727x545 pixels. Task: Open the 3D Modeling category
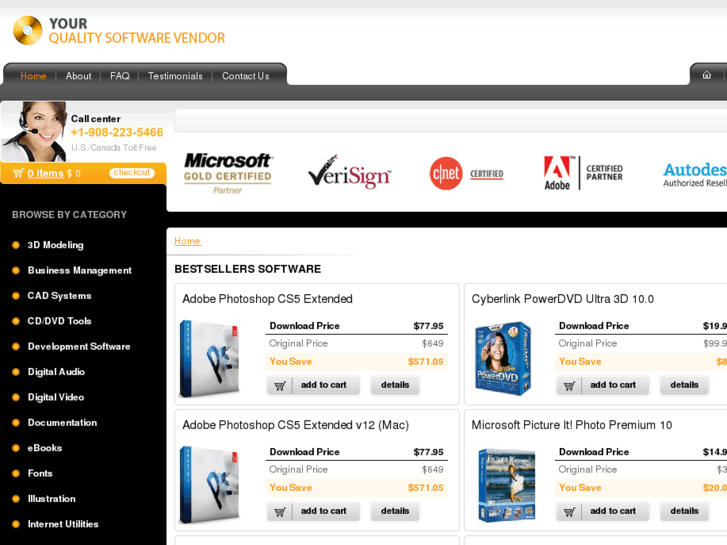click(55, 245)
